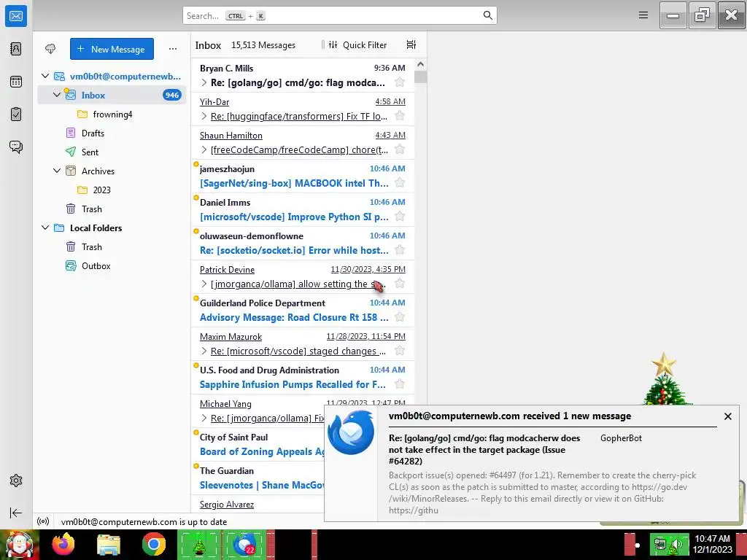The image size is (747, 560).
Task: Expand the Bryan C. Mills thread
Action: pos(204,82)
